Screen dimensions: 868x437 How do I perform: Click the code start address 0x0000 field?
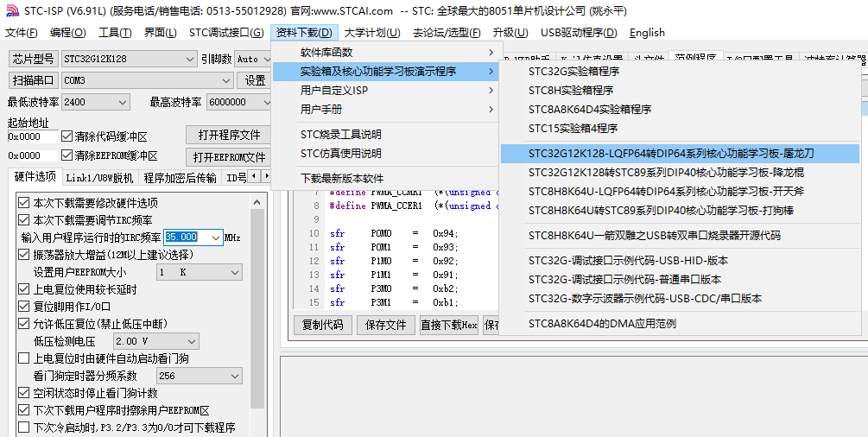click(x=33, y=136)
